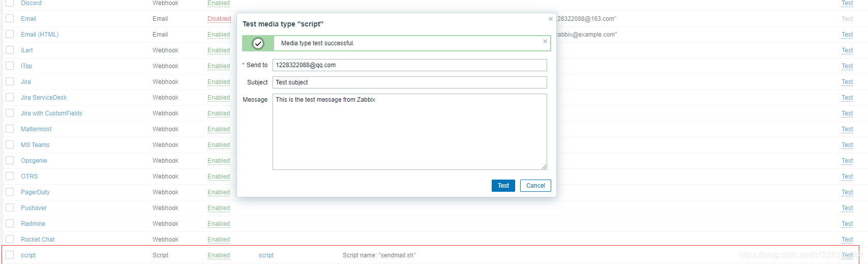Focus the Send to email field

click(x=410, y=65)
